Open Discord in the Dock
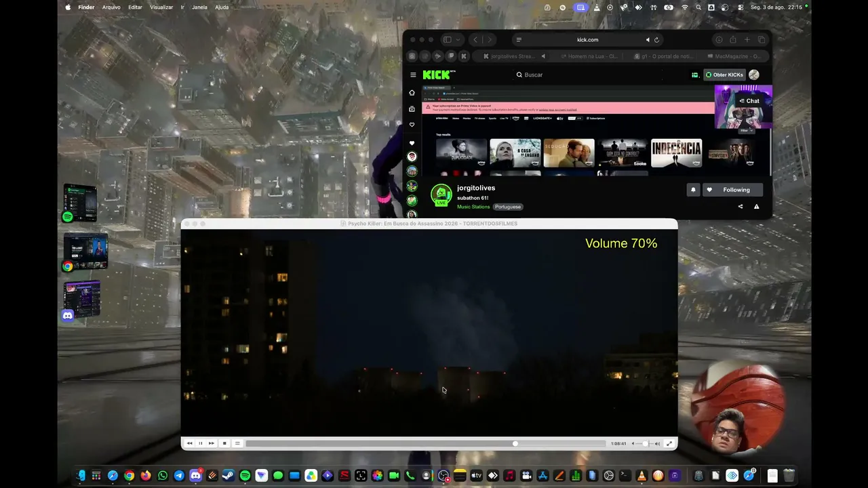868x488 pixels. (195, 476)
